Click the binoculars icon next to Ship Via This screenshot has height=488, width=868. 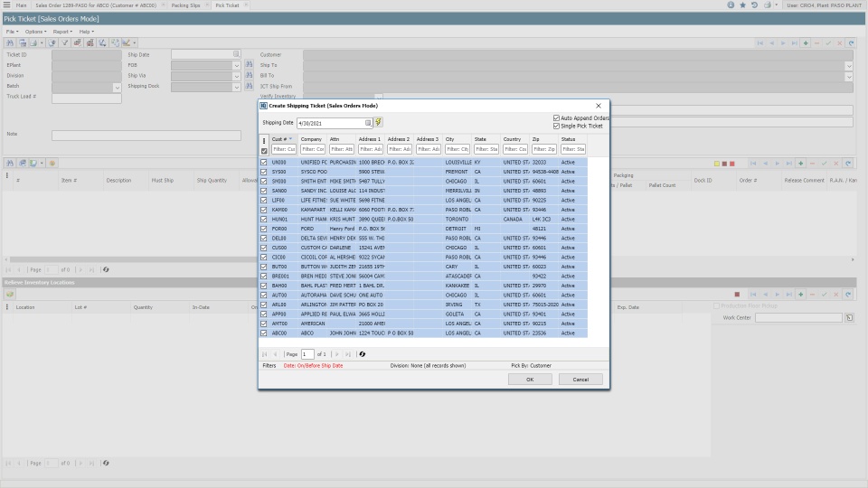(250, 75)
